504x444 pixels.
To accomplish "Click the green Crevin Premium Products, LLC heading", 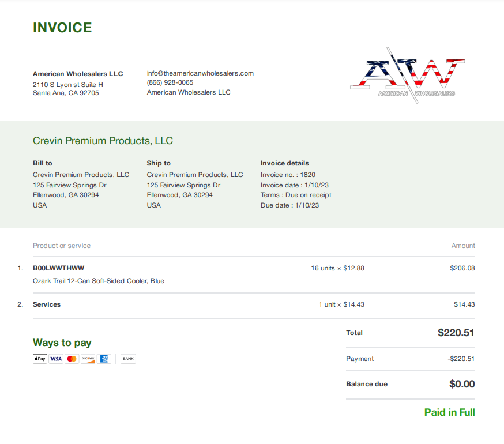I will tap(103, 141).
